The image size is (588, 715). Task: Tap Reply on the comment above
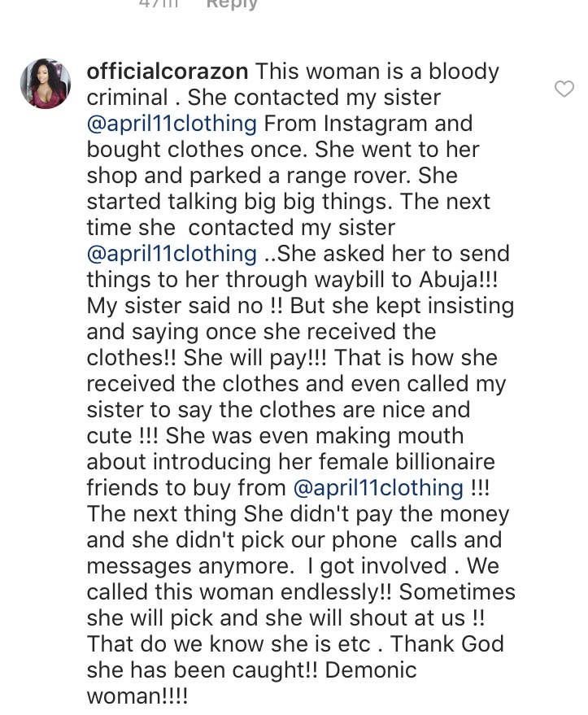[x=232, y=5]
